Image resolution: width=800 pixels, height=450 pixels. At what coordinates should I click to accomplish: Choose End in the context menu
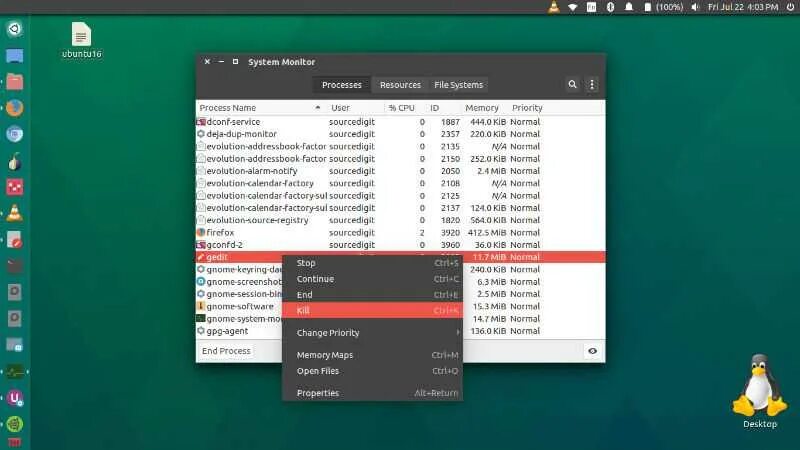[x=372, y=294]
